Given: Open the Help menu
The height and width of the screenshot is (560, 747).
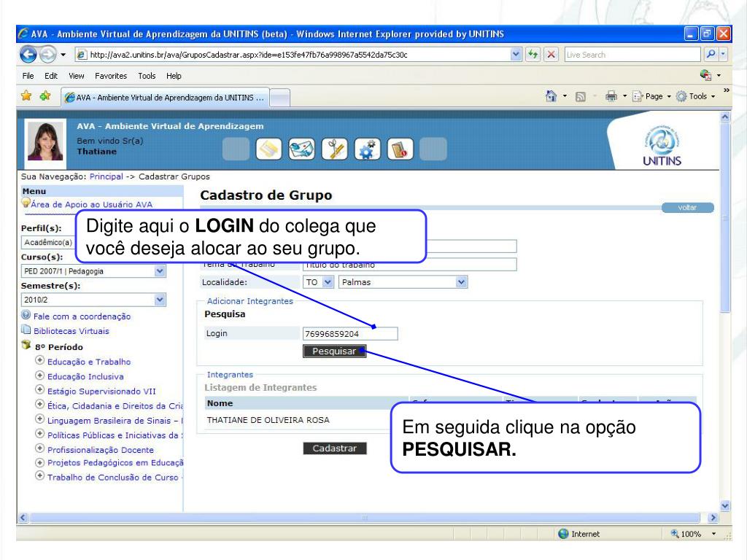Looking at the screenshot, I should pos(174,76).
